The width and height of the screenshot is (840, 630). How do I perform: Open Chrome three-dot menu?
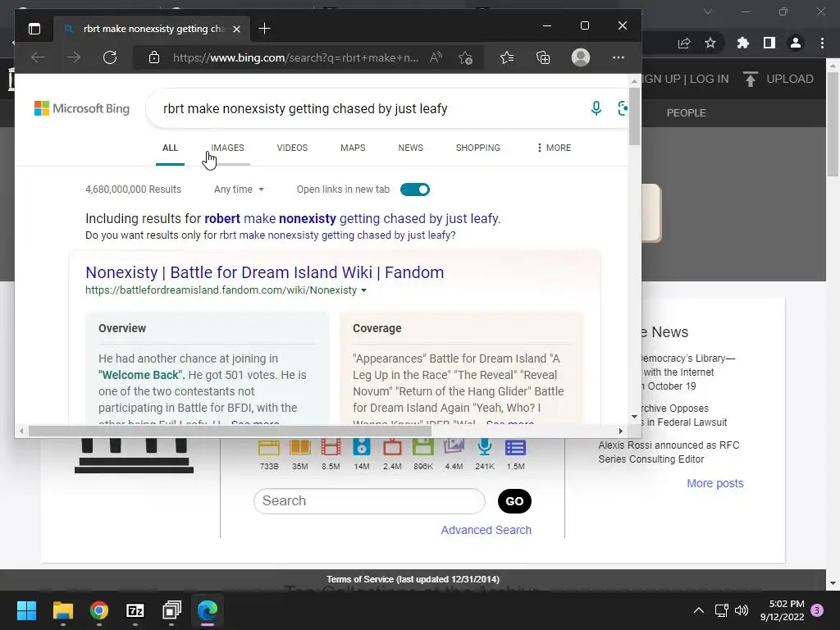(822, 43)
